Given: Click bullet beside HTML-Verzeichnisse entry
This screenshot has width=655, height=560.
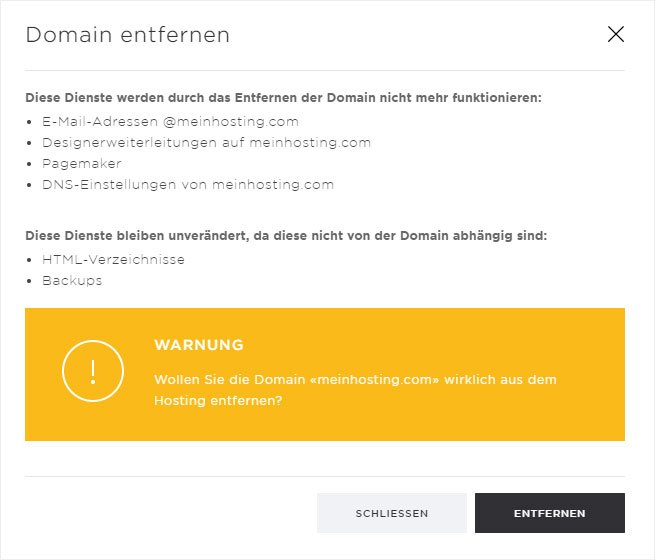Looking at the screenshot, I should [x=29, y=260].
